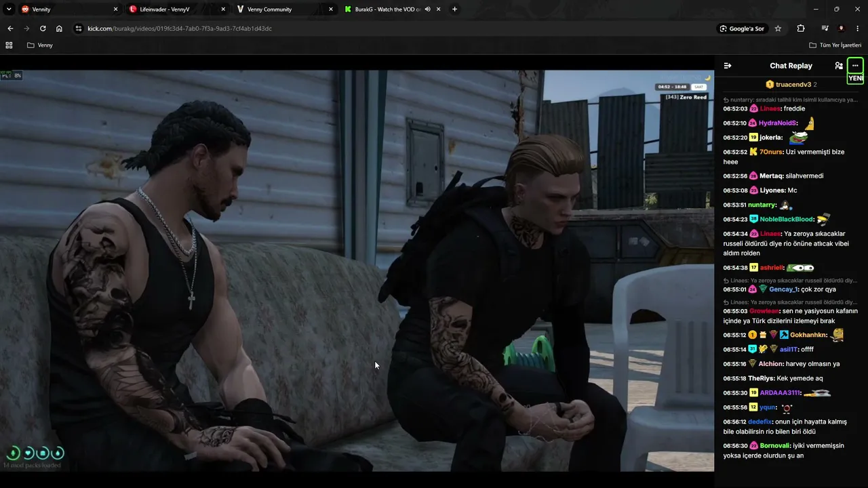Open HydraNoidS username in chat

777,123
